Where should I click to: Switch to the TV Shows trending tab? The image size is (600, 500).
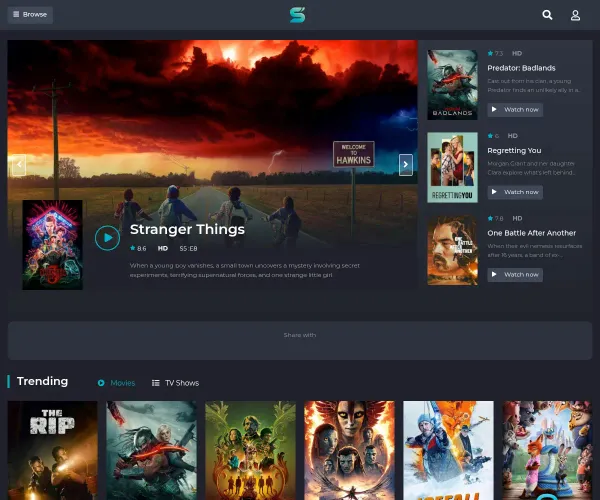pyautogui.click(x=176, y=383)
